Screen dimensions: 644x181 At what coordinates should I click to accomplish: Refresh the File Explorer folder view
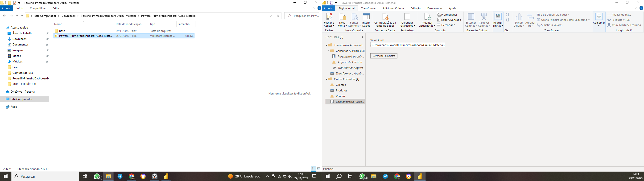278,16
